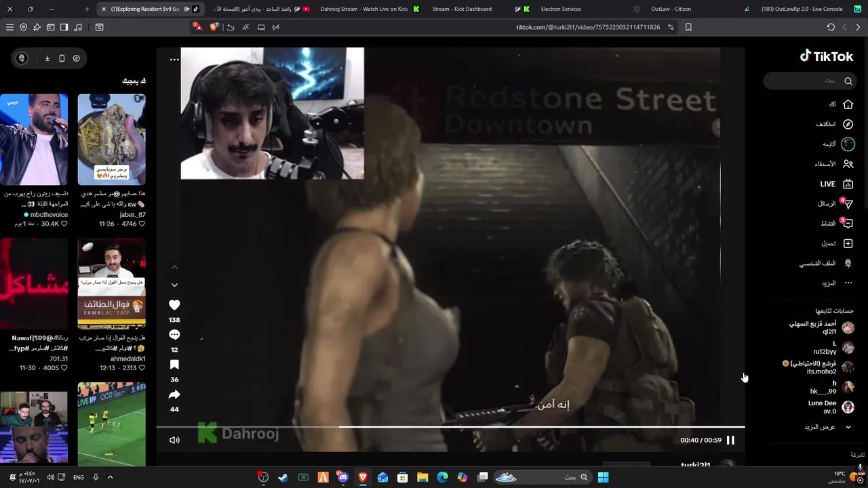The width and height of the screenshot is (868, 488).
Task: Click the Brave Rewards triangle icon
Action: pyautogui.click(x=197, y=27)
